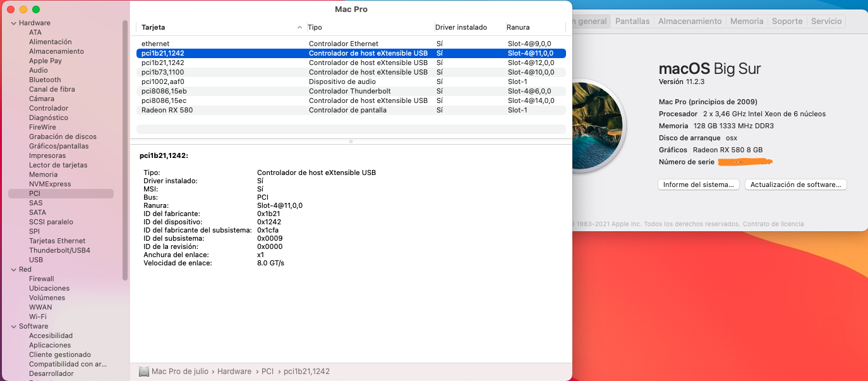Switch to Servicio tab in About window
The height and width of the screenshot is (381, 868).
pyautogui.click(x=826, y=21)
